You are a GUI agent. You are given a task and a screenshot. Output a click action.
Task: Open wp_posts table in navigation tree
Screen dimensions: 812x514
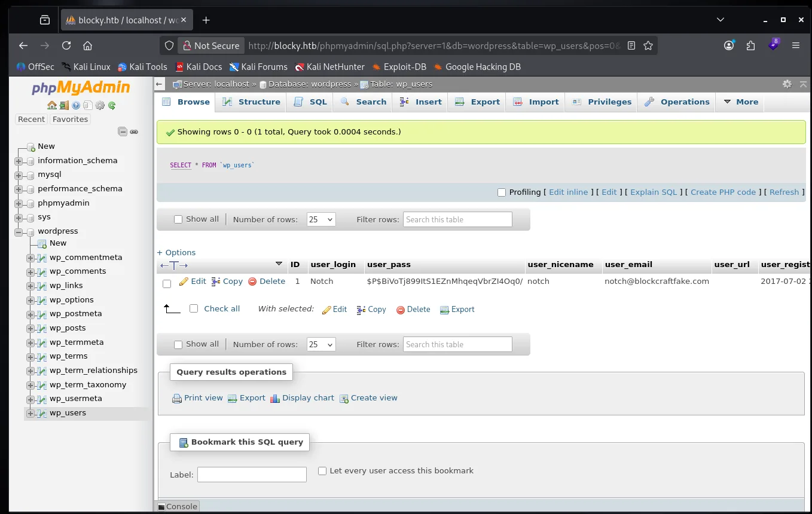68,328
